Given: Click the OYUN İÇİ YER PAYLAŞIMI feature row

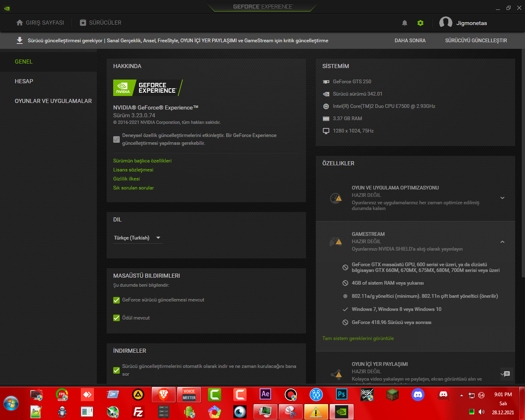Looking at the screenshot, I should click(415, 368).
